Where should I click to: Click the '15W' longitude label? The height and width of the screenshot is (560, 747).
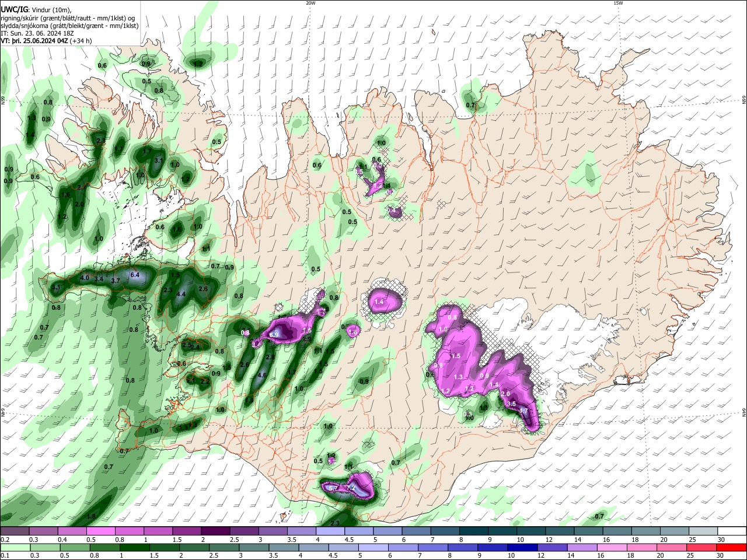tap(618, 3)
